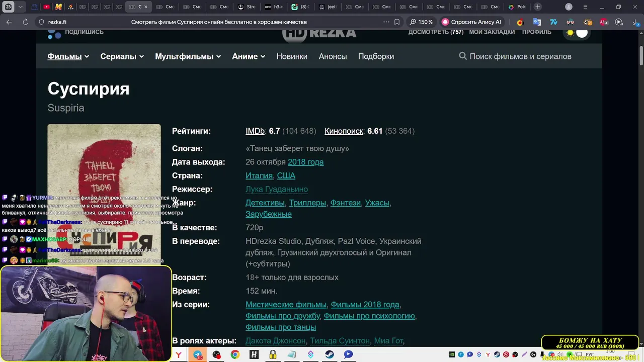Open the browser profile avatar

coord(569,7)
